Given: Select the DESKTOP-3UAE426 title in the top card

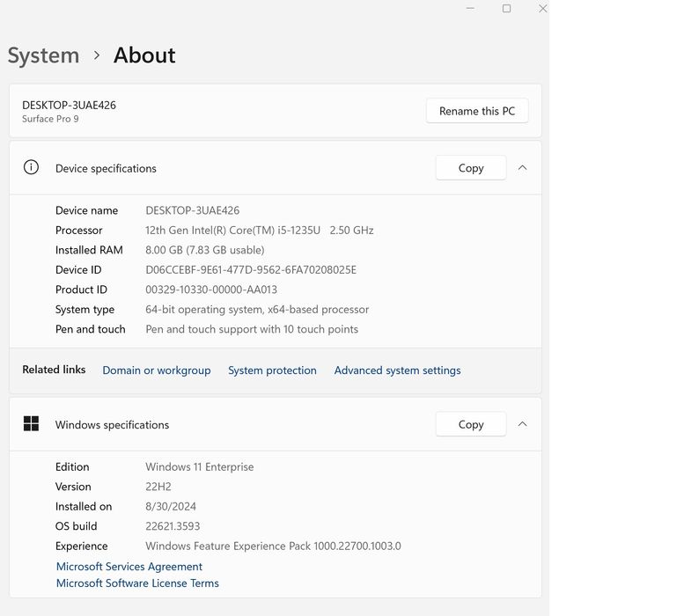Looking at the screenshot, I should [x=69, y=105].
